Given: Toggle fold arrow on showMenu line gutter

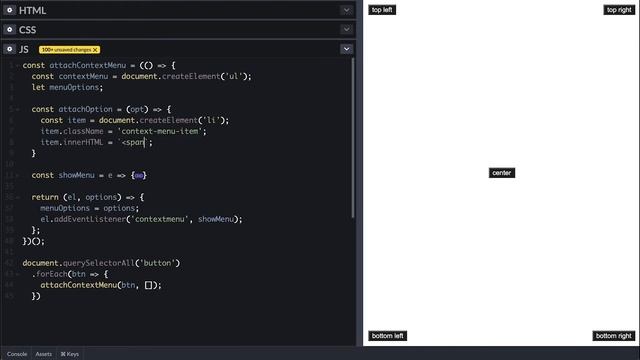Looking at the screenshot, I should tap(17, 176).
